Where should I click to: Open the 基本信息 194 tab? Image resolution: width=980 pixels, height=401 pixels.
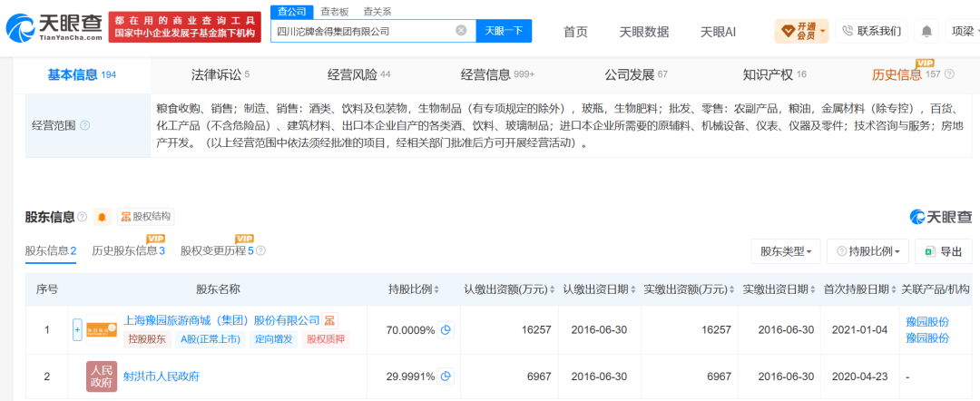82,75
